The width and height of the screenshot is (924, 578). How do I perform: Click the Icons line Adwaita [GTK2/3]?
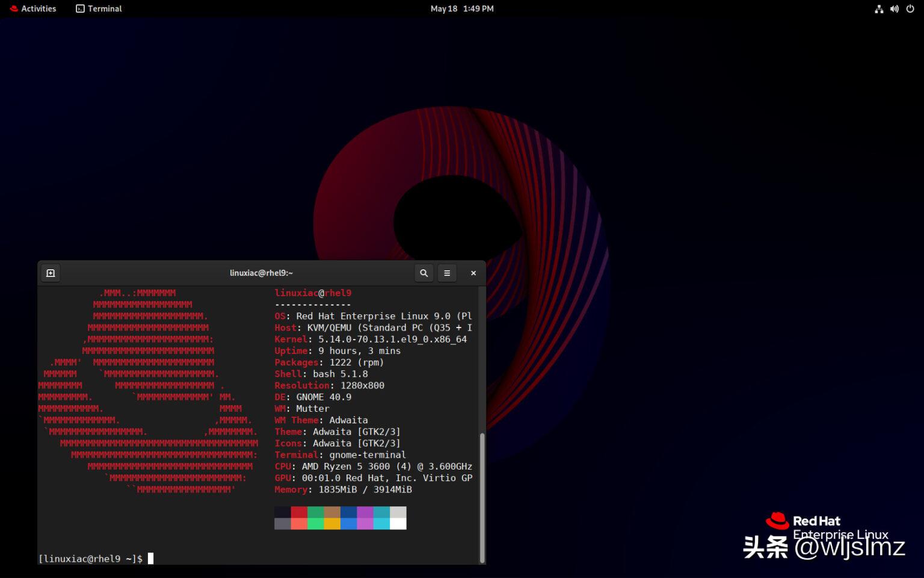[x=337, y=443]
